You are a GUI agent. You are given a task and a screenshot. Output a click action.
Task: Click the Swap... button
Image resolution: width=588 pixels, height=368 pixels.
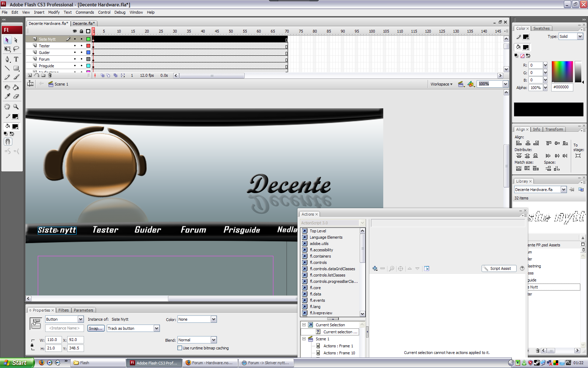click(96, 328)
